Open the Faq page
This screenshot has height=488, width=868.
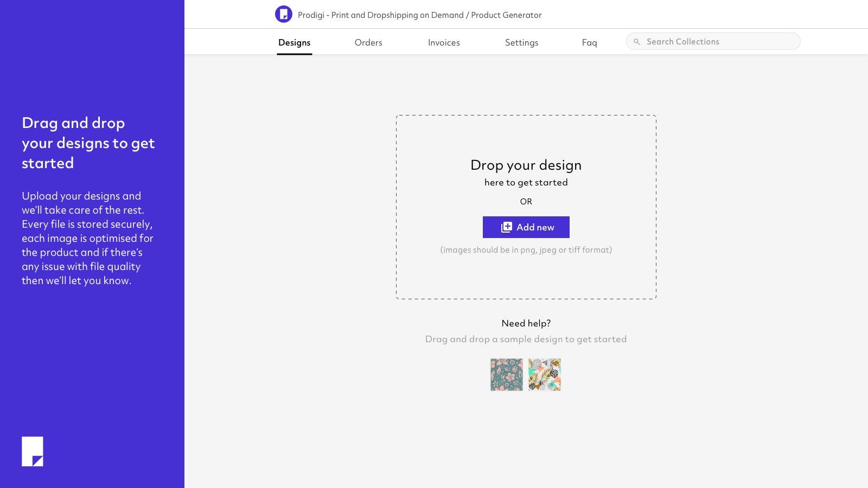[x=589, y=42]
